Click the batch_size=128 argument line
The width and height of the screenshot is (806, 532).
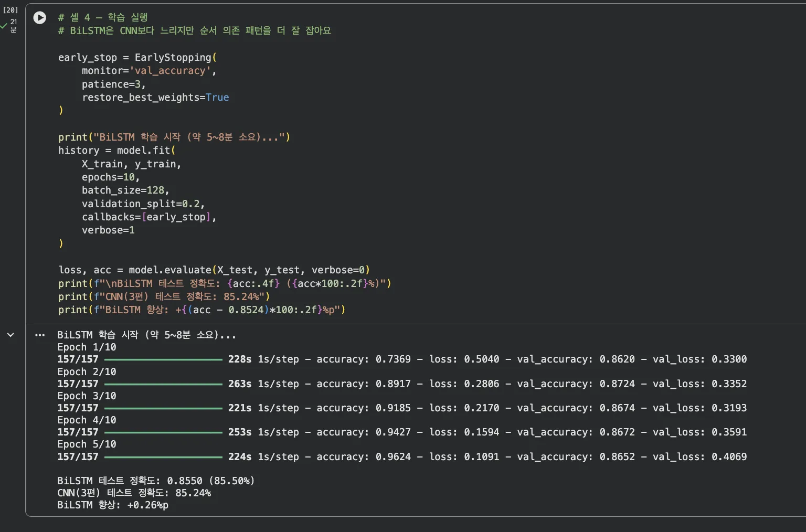tap(125, 190)
